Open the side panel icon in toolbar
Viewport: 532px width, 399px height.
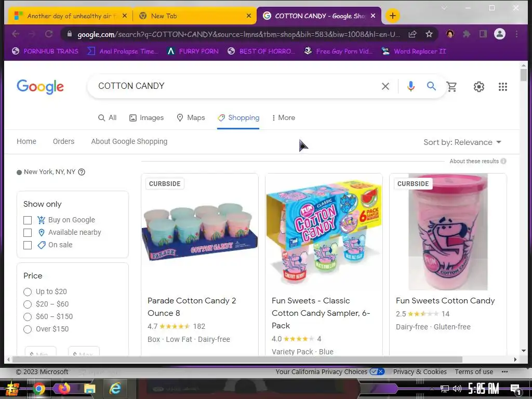483,34
